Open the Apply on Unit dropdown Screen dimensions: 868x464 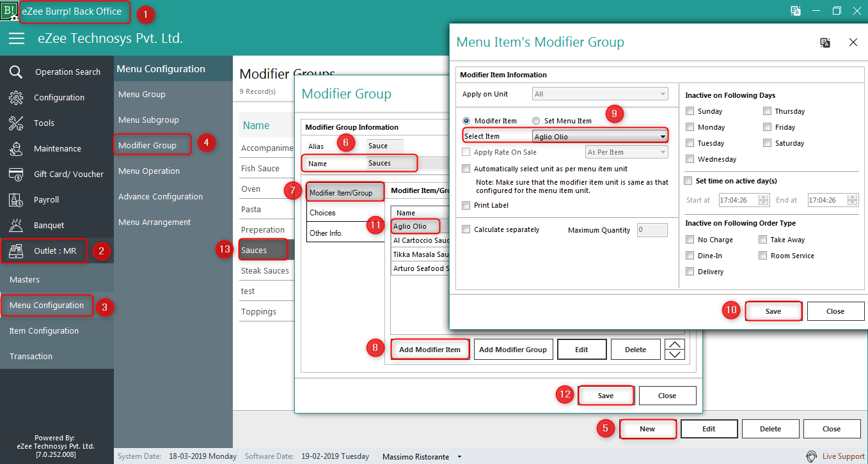click(x=600, y=94)
